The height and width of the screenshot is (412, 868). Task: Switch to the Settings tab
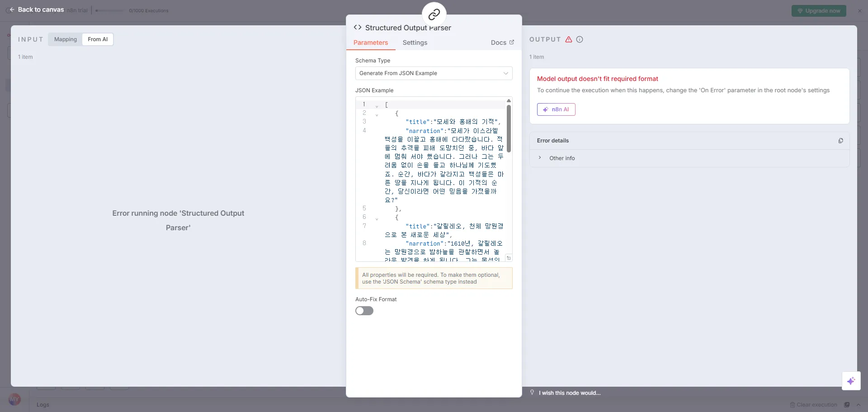(x=415, y=43)
